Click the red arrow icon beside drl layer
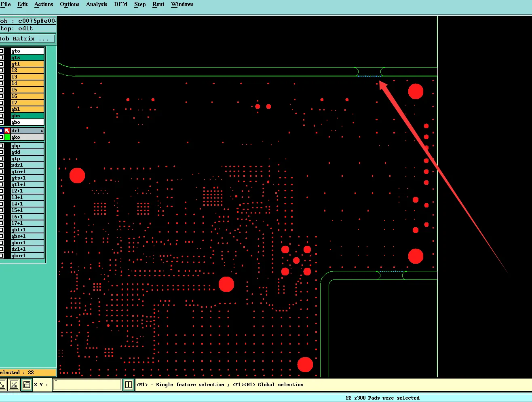The height and width of the screenshot is (402, 532). (x=7, y=131)
